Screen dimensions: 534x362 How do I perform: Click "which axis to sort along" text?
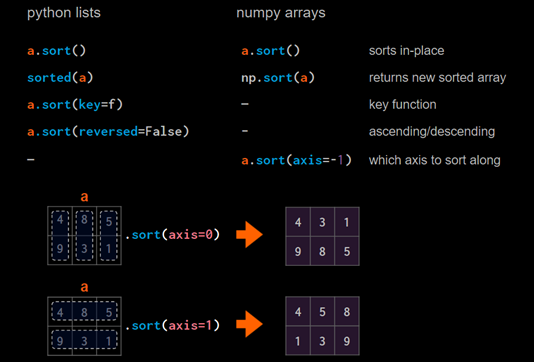tap(435, 160)
